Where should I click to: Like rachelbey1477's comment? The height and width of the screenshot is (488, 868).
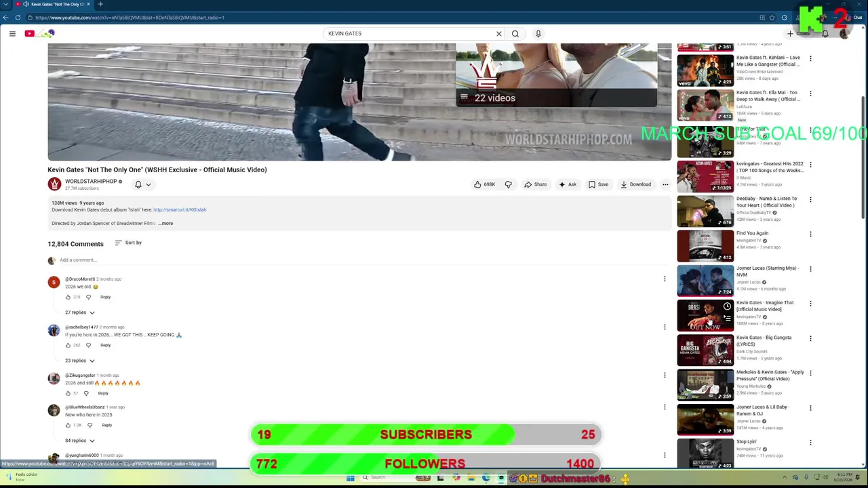(x=68, y=345)
